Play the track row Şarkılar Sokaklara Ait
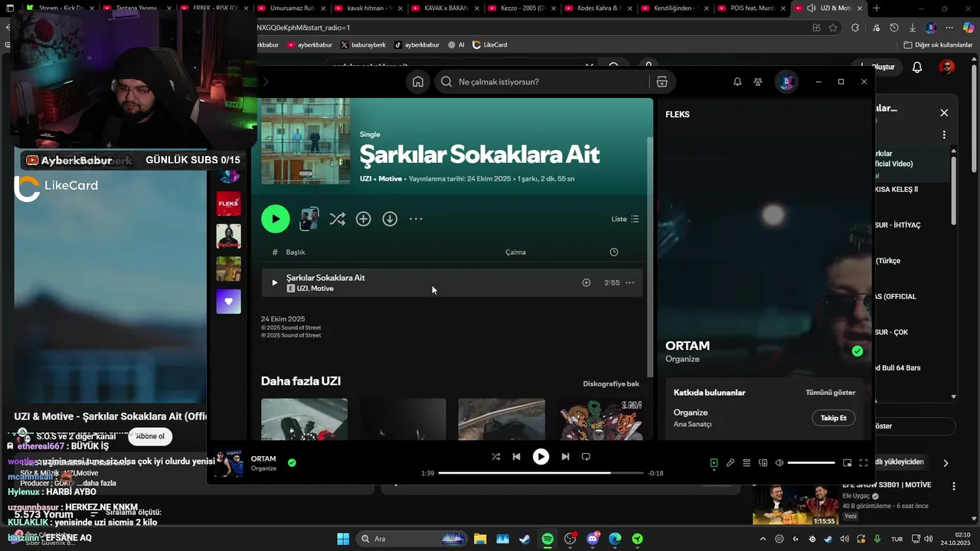 click(x=275, y=282)
